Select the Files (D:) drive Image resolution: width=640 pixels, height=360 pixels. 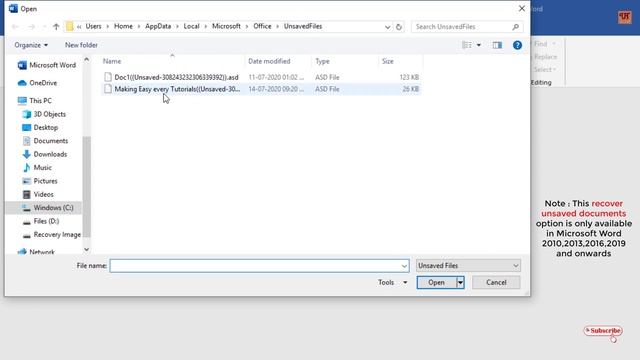pos(41,221)
